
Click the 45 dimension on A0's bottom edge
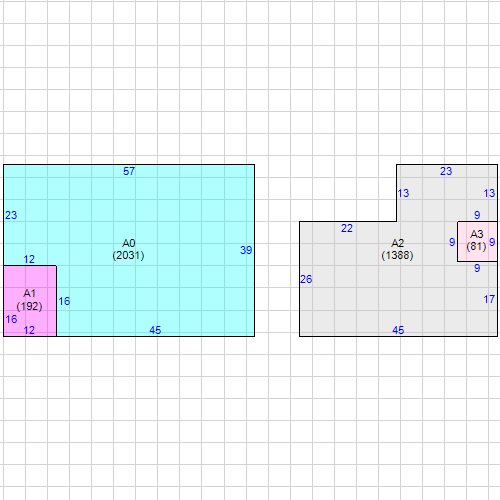tap(155, 330)
